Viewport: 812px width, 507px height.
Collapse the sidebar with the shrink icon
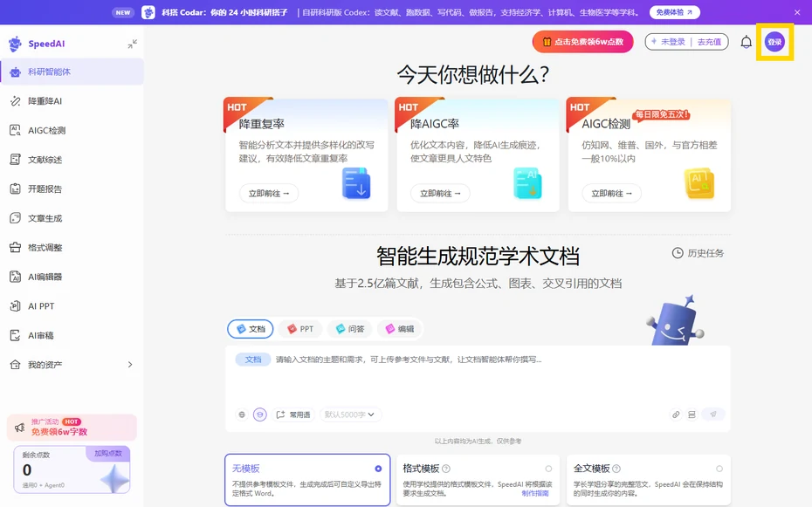[x=133, y=44]
